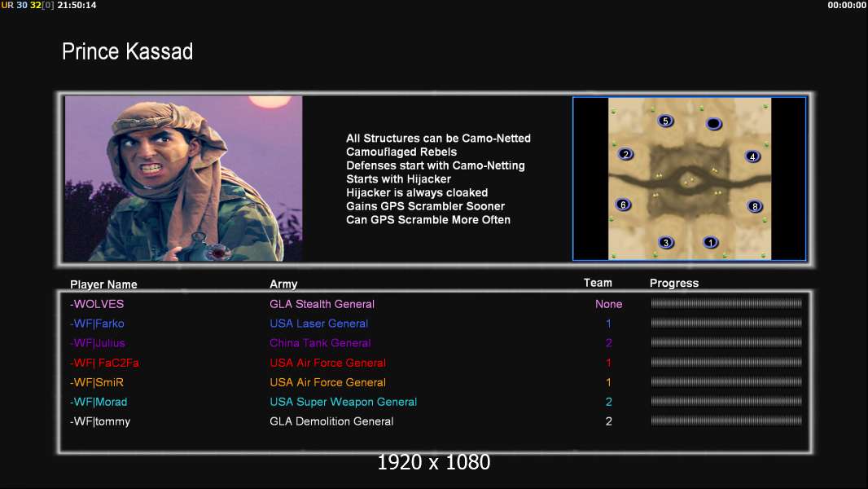Click player name -WF|Morad
This screenshot has height=489, width=868.
99,402
